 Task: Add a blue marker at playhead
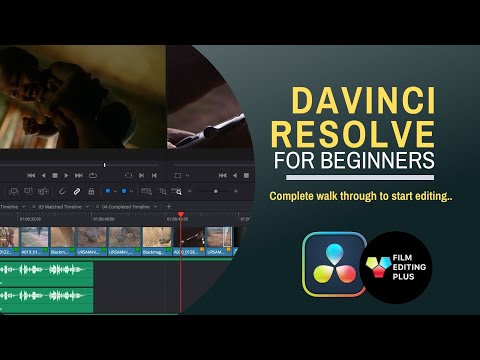click(124, 191)
